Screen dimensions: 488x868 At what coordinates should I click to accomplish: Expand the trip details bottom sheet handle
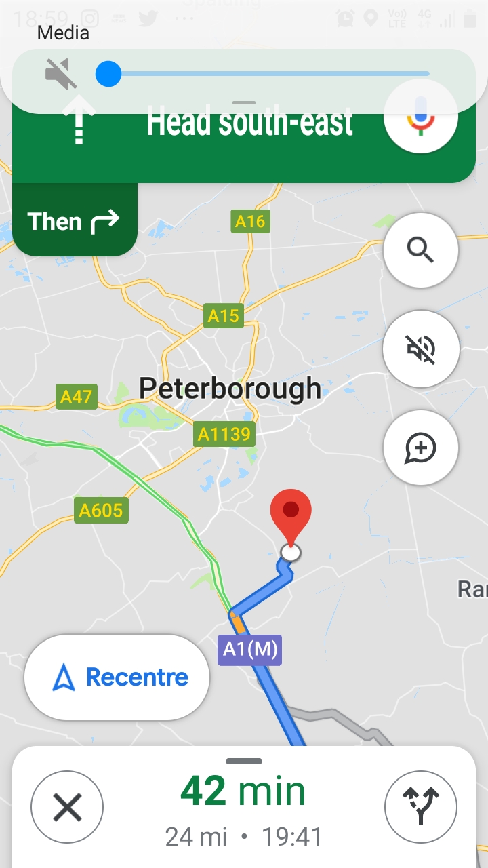pos(244,761)
